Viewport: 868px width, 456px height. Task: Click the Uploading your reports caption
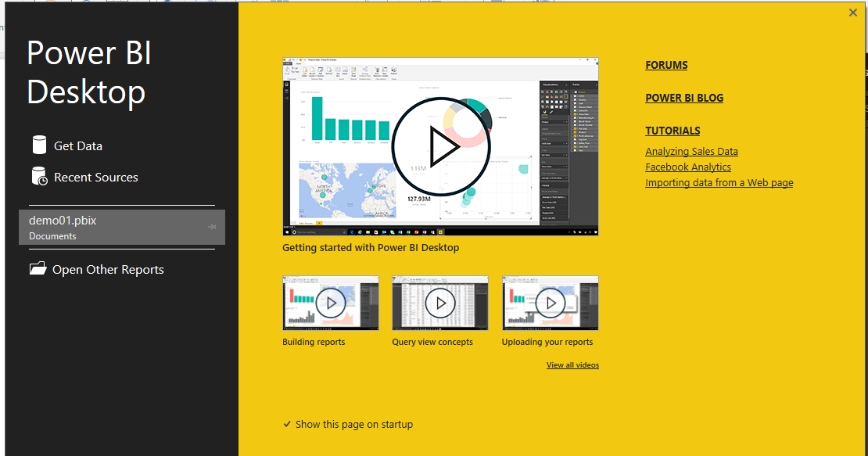pos(547,342)
